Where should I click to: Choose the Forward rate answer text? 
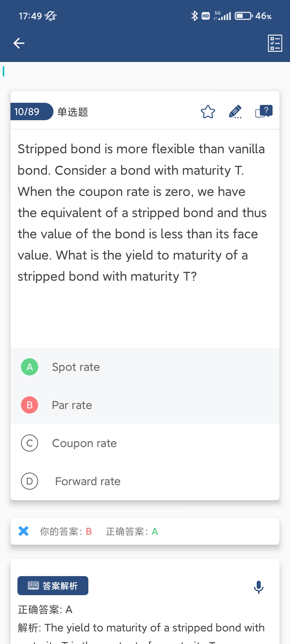(88, 481)
